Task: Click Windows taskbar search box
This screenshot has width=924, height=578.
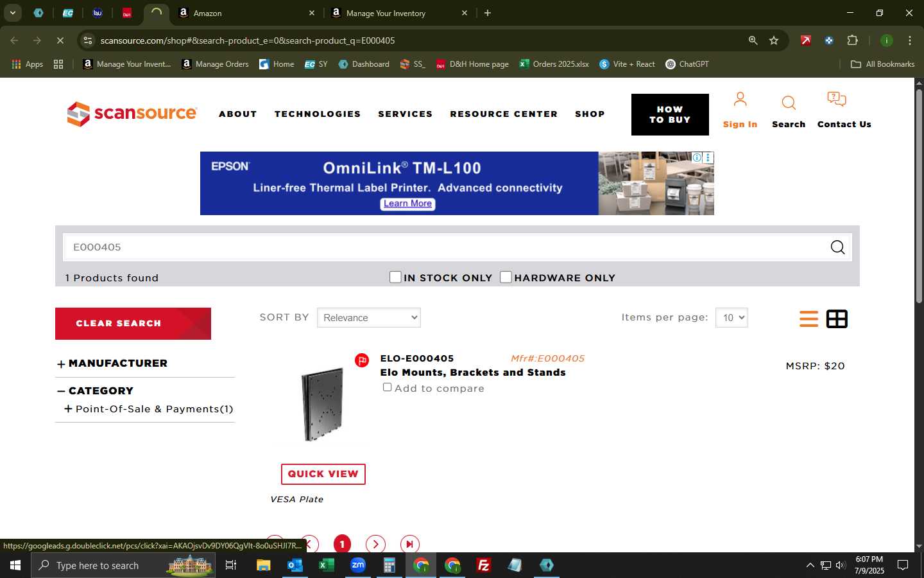Action: click(x=123, y=565)
